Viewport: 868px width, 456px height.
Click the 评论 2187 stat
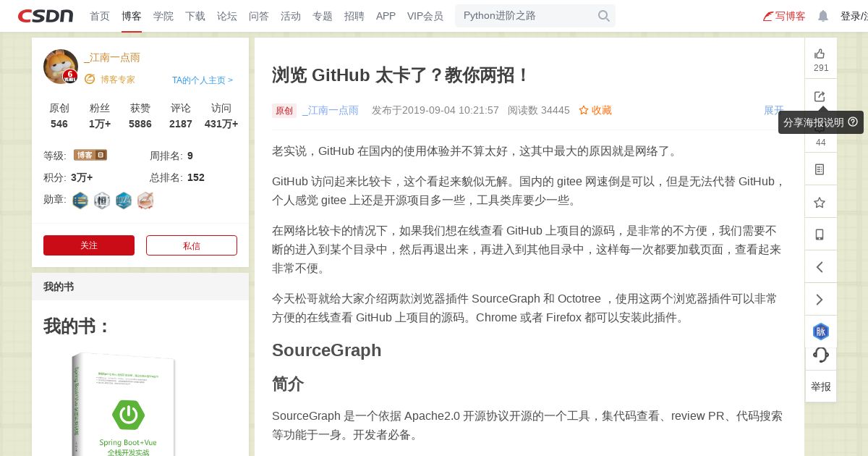pyautogui.click(x=181, y=116)
